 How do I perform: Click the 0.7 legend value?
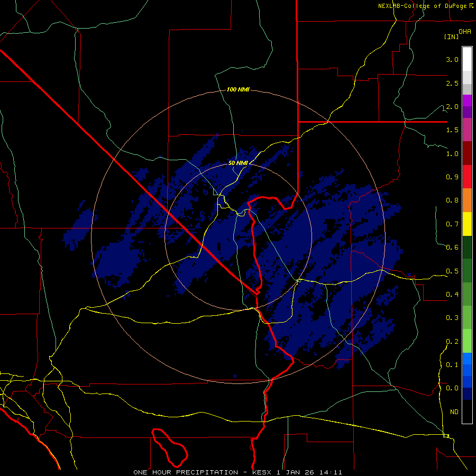452,224
